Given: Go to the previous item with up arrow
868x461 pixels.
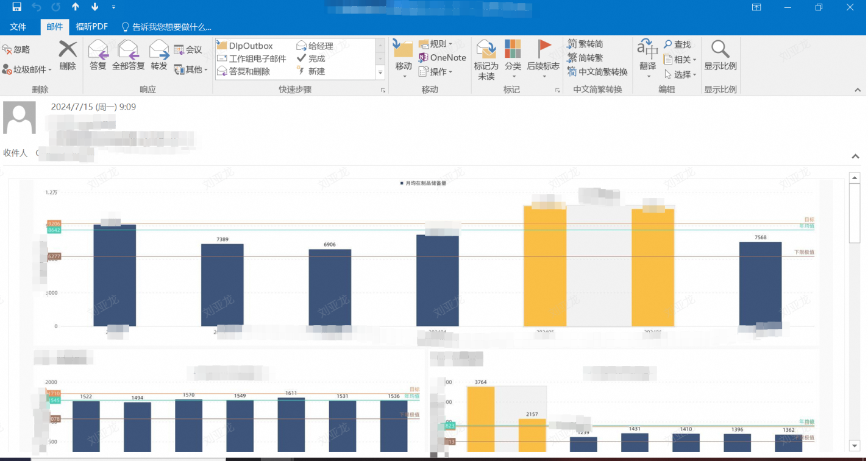Looking at the screenshot, I should coord(76,7).
